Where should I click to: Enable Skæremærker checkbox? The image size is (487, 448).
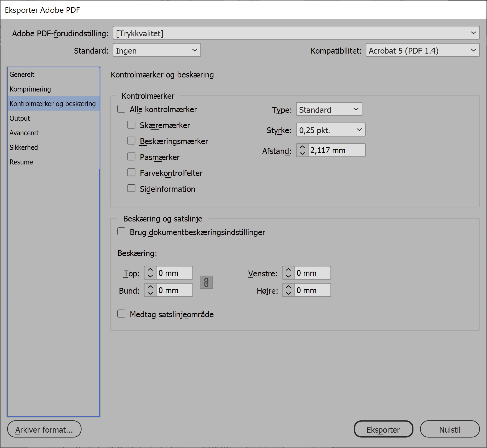[x=131, y=125]
